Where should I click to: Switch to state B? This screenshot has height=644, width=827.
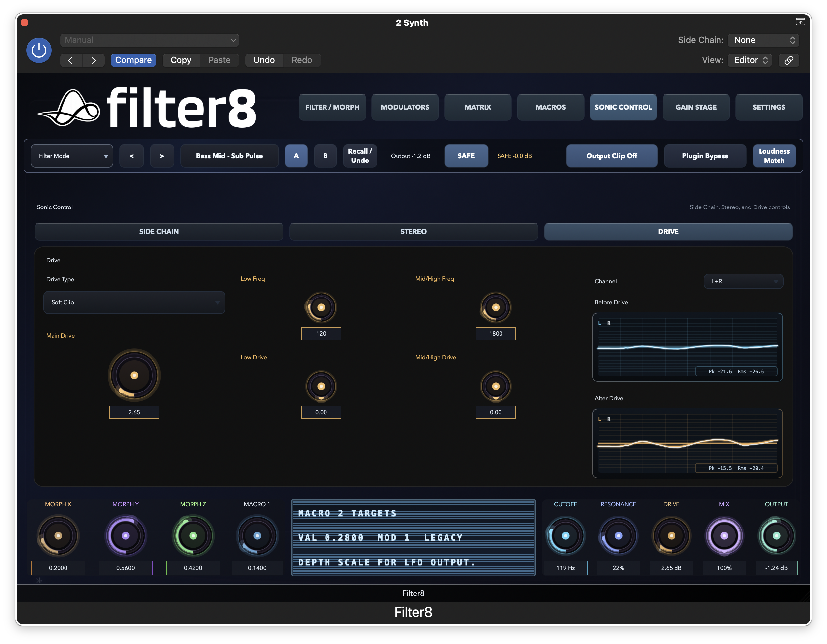pyautogui.click(x=325, y=156)
